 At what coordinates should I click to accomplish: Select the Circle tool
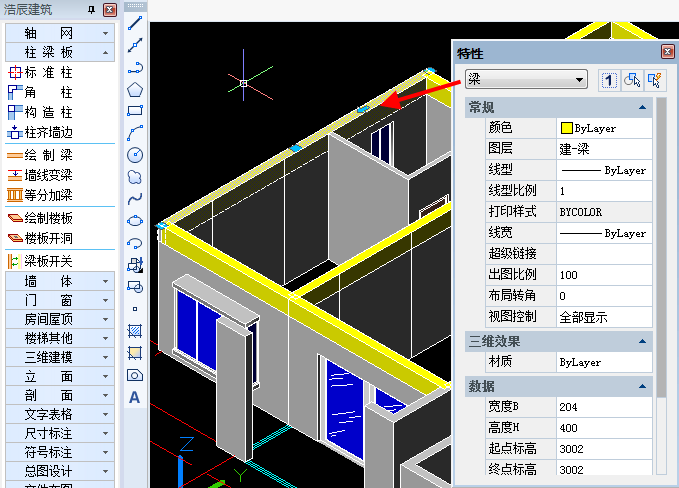tap(135, 155)
